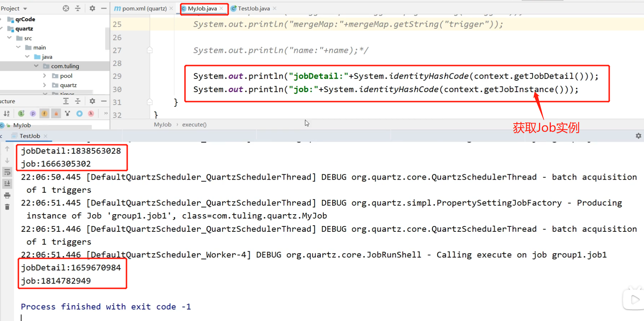Select the main folder
The width and height of the screenshot is (644, 321).
40,47
